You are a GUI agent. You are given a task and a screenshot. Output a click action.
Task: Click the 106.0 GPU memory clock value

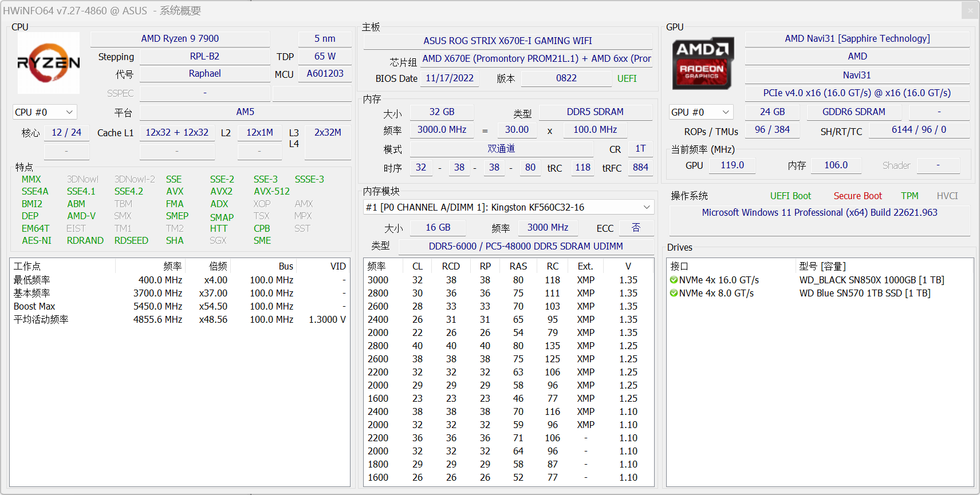(836, 165)
